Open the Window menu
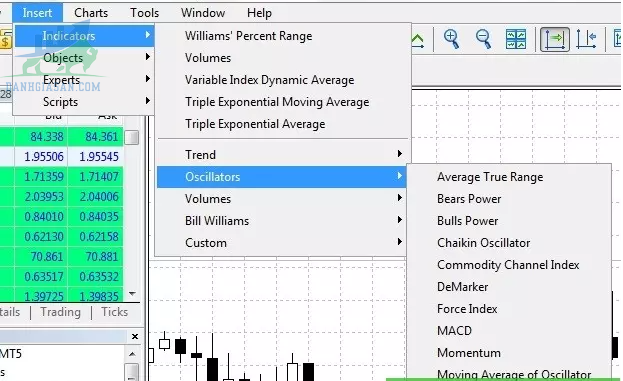623x381 pixels. tap(203, 13)
